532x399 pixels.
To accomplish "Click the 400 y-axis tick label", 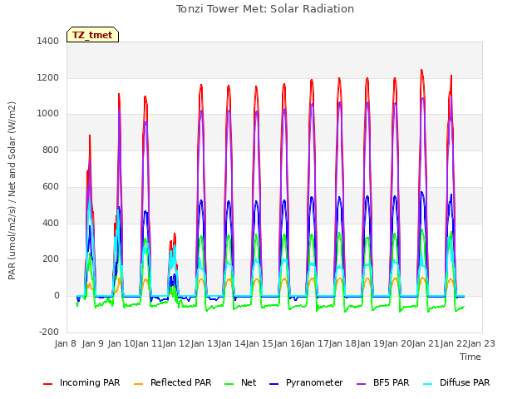I will [51, 223].
